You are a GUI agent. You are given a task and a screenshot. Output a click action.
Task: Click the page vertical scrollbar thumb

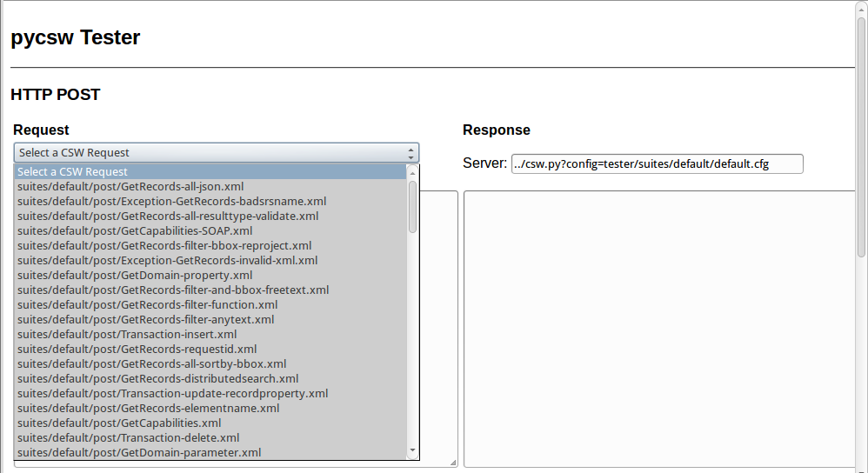[861, 137]
